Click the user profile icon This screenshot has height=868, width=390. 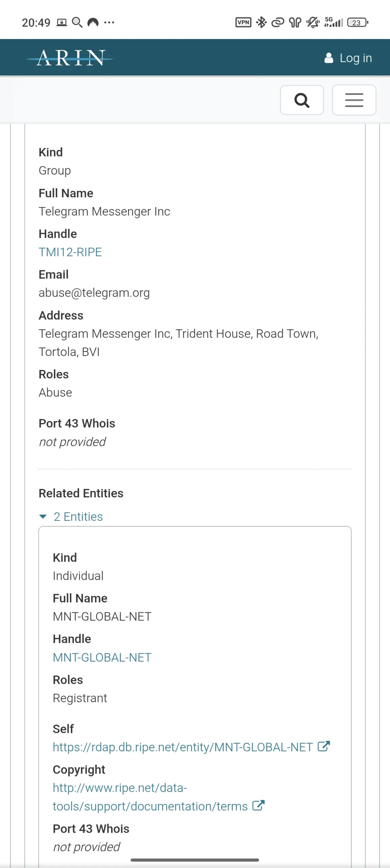pyautogui.click(x=328, y=58)
